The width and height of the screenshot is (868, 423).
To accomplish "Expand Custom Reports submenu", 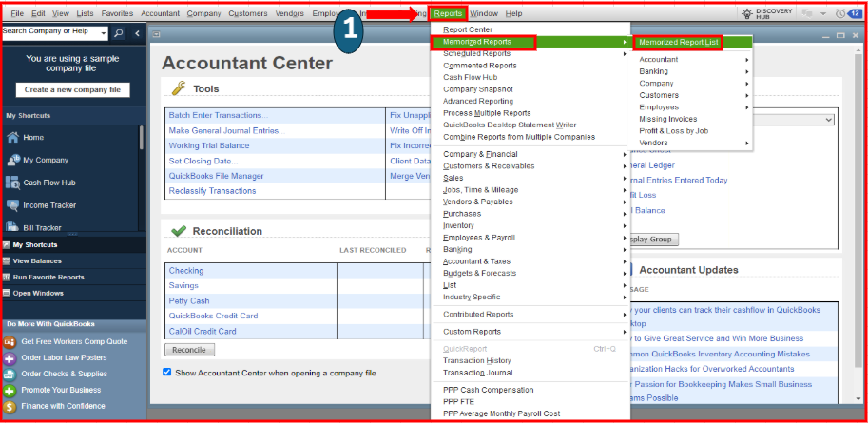I will click(530, 332).
